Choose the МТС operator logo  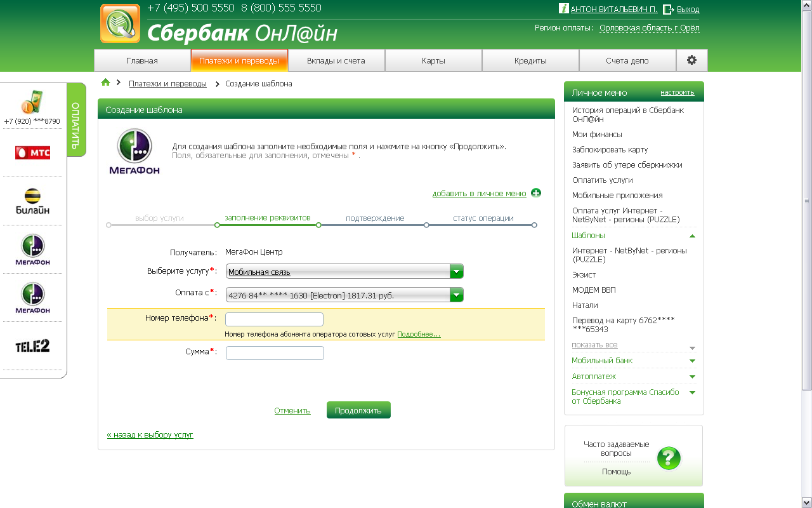(x=32, y=152)
